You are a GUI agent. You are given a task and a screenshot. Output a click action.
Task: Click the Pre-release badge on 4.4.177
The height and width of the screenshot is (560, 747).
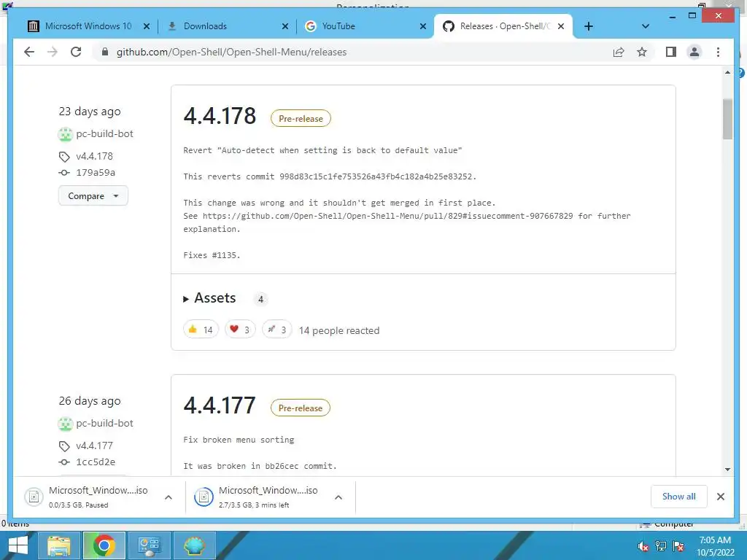pyautogui.click(x=300, y=408)
